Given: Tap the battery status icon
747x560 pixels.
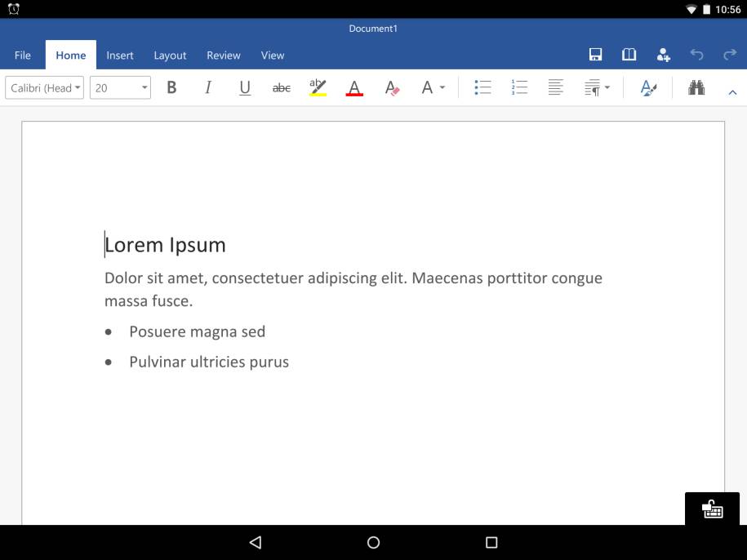Looking at the screenshot, I should pos(706,10).
